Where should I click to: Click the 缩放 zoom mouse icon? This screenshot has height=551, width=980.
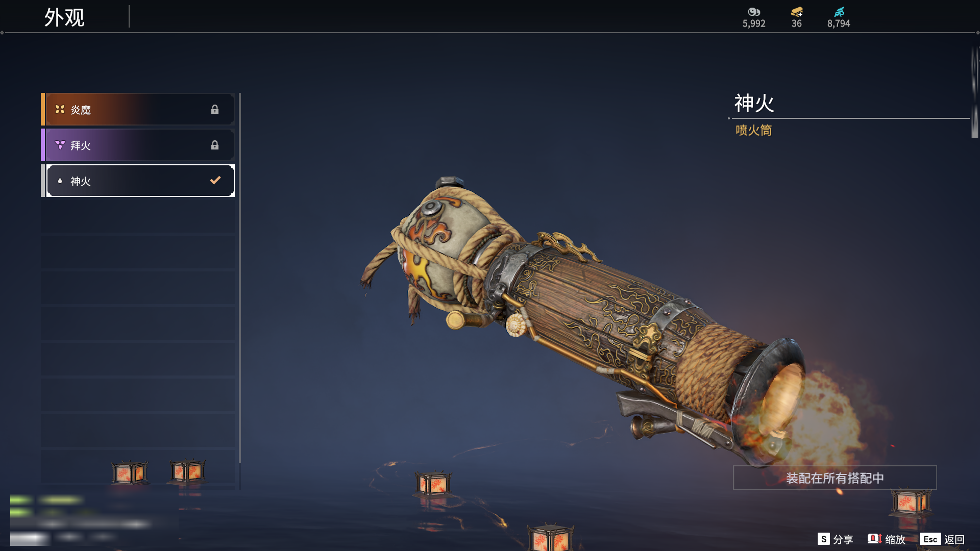tap(874, 539)
